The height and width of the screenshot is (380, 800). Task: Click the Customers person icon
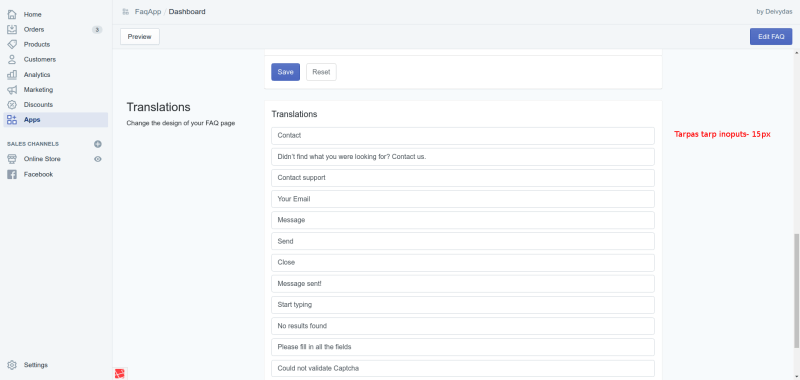pos(12,59)
